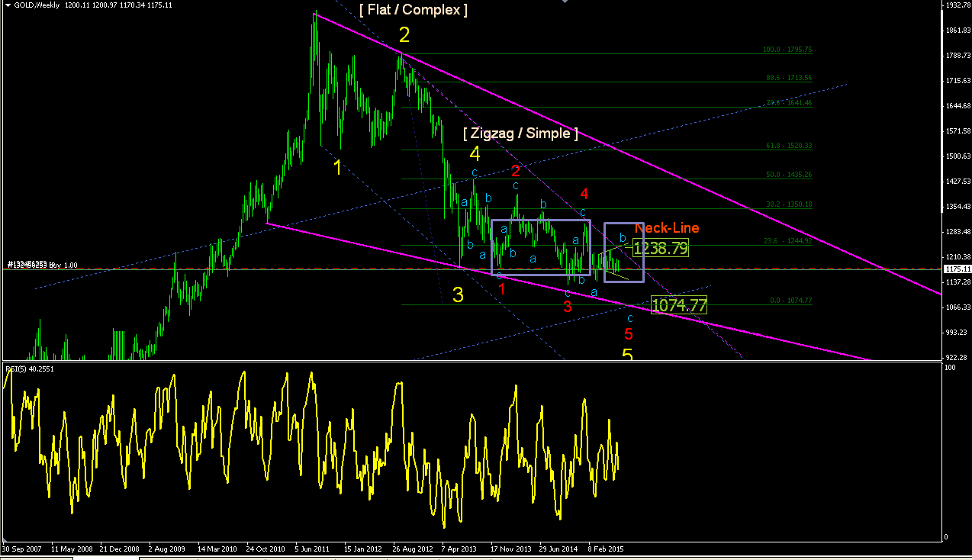Viewport: 972px width, 560px height.
Task: Click the '26 Aug 2012' date on the time axis
Action: click(x=412, y=549)
